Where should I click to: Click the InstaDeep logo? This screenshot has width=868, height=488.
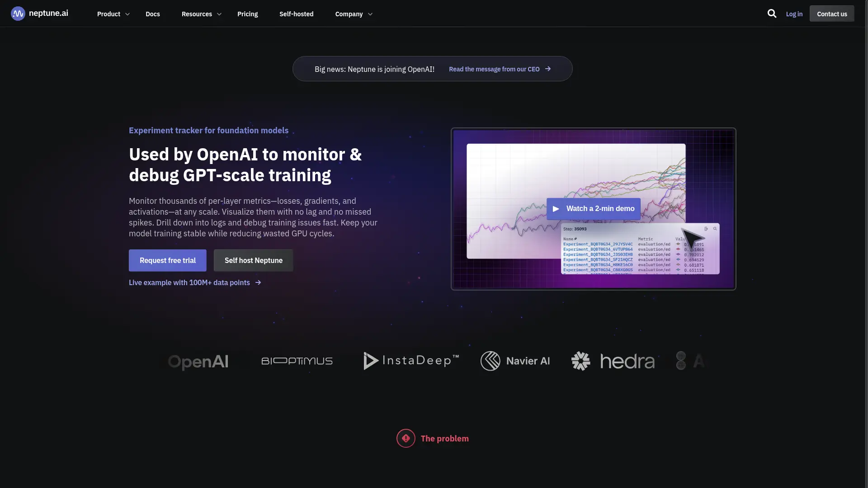pyautogui.click(x=411, y=361)
